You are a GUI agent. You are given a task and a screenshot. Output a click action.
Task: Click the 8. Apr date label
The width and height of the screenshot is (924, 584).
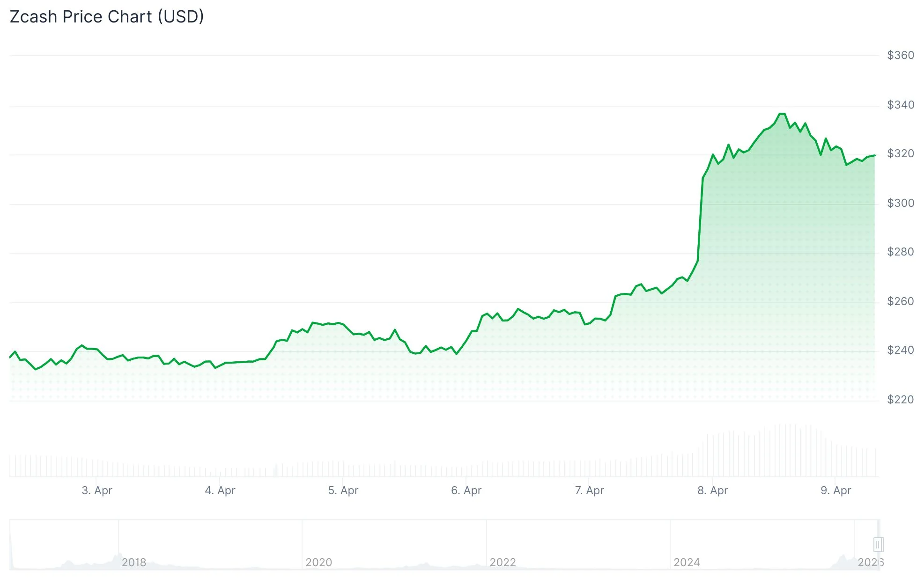pyautogui.click(x=712, y=490)
